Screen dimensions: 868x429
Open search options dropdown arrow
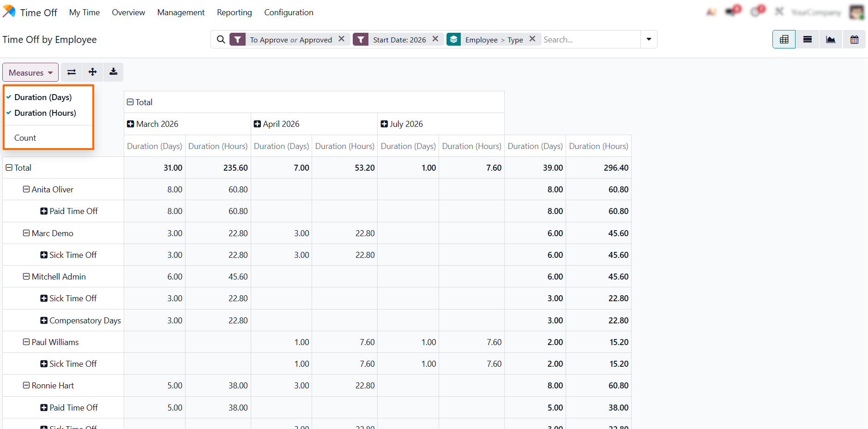(x=649, y=40)
